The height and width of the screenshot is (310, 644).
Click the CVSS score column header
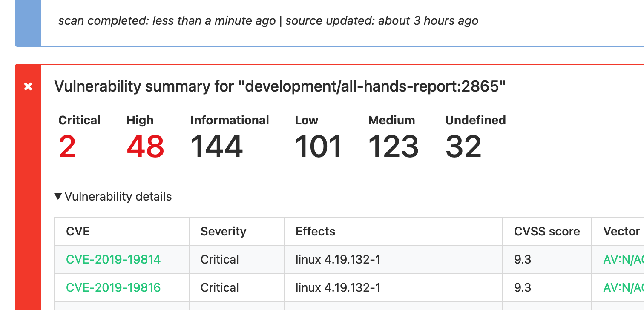pyautogui.click(x=547, y=231)
